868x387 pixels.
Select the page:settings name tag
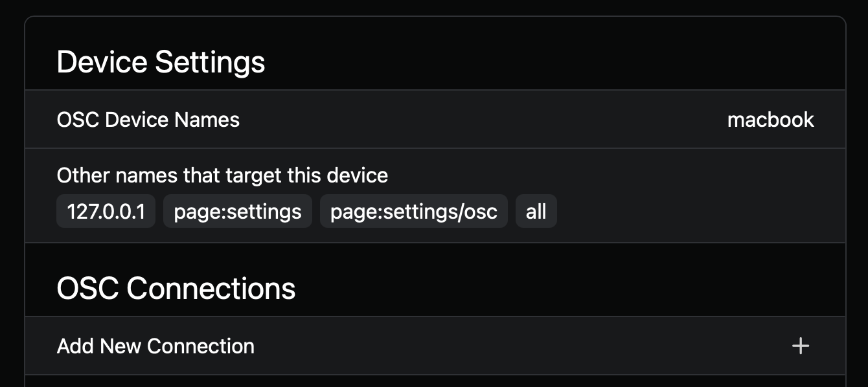tap(238, 212)
